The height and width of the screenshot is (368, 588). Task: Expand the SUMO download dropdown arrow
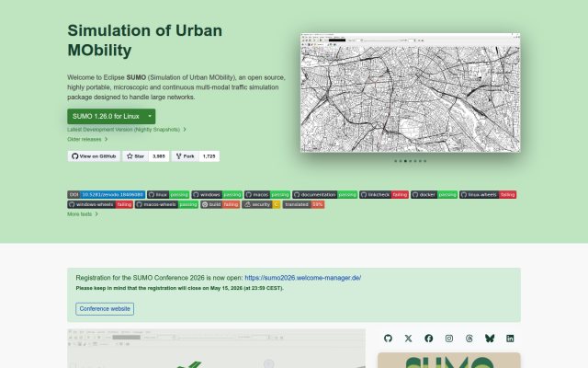(x=150, y=117)
